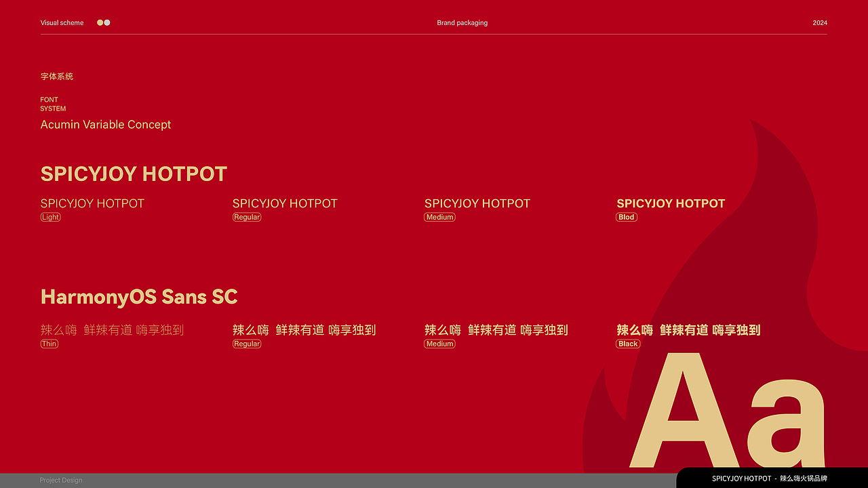The height and width of the screenshot is (488, 868).
Task: Click Regular tag under Chinese slogan
Action: click(x=247, y=344)
